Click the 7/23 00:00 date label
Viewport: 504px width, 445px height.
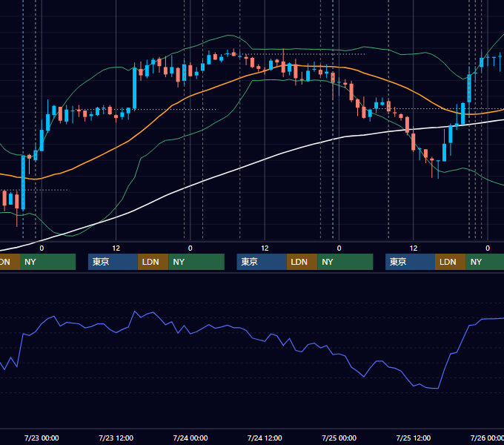[42, 438]
